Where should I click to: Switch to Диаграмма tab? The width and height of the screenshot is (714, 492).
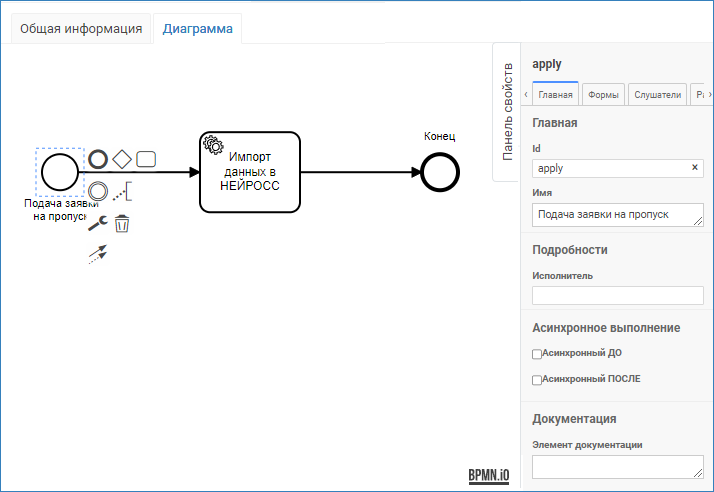(x=198, y=29)
